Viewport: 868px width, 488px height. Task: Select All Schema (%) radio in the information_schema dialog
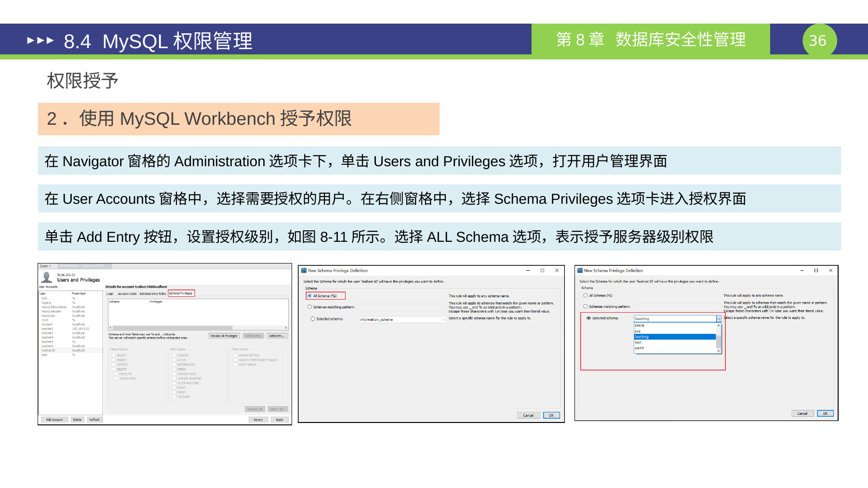coord(309,296)
